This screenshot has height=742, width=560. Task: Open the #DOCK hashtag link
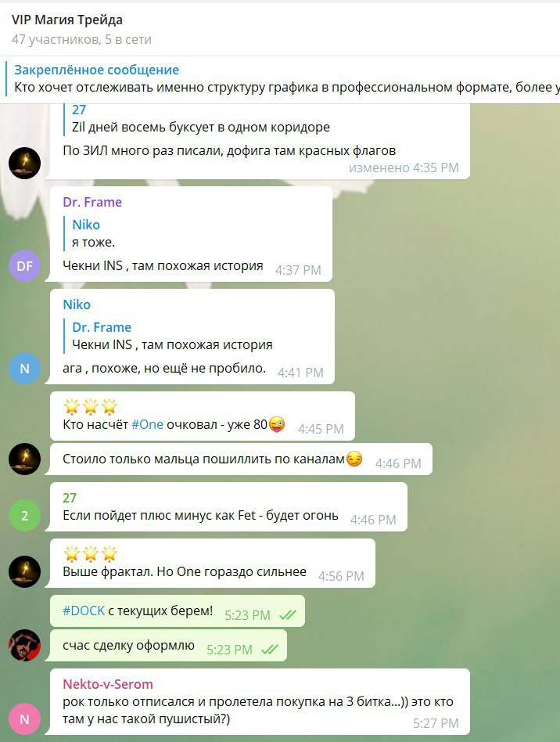coord(84,611)
